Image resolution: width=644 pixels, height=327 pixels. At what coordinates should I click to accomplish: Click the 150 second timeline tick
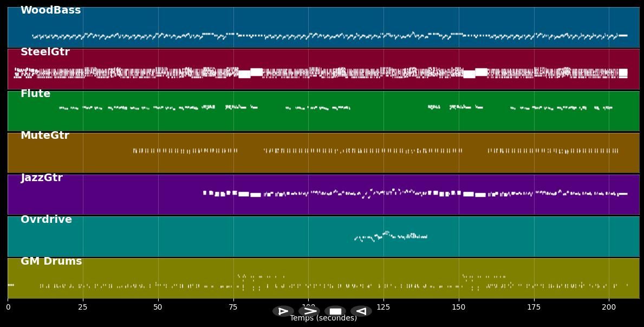pos(459,307)
